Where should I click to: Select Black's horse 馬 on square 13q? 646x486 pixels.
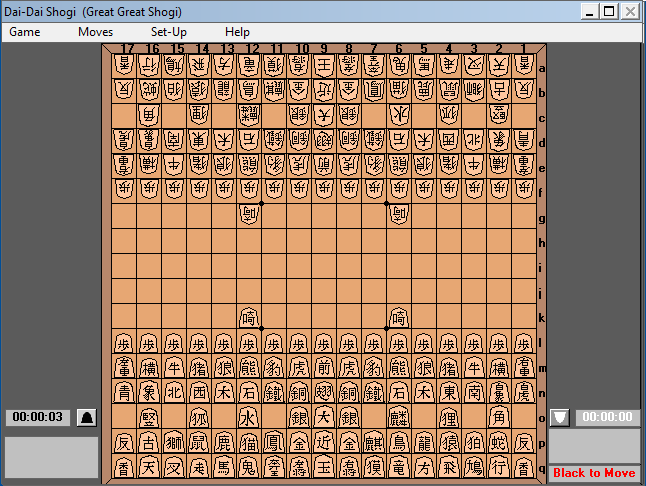pos(224,467)
